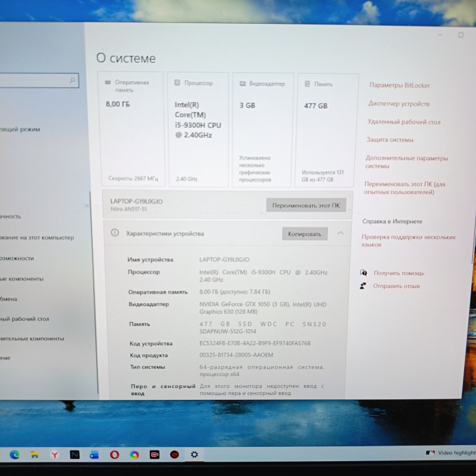
Task: Open the Video highlight widget in the taskbar
Action: [x=450, y=453]
